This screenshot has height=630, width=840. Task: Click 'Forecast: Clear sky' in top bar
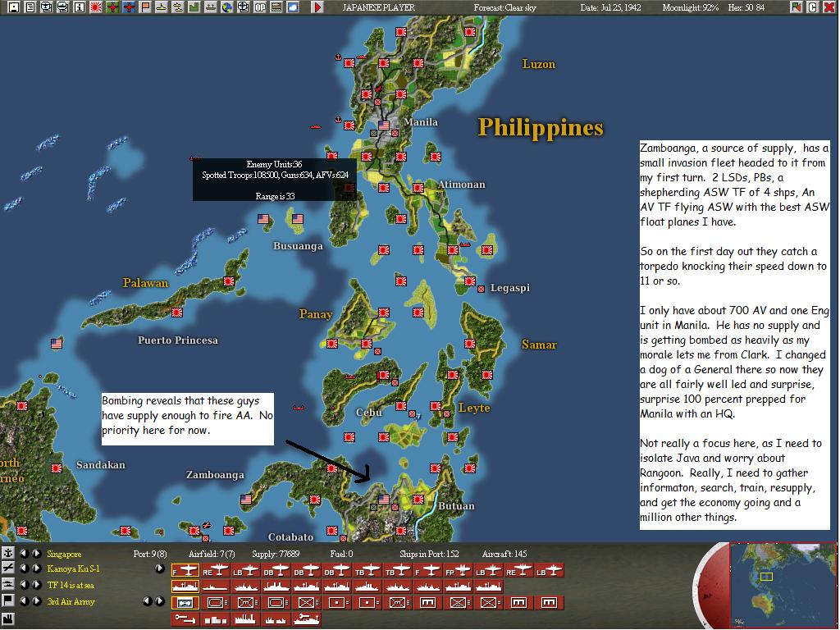(504, 7)
